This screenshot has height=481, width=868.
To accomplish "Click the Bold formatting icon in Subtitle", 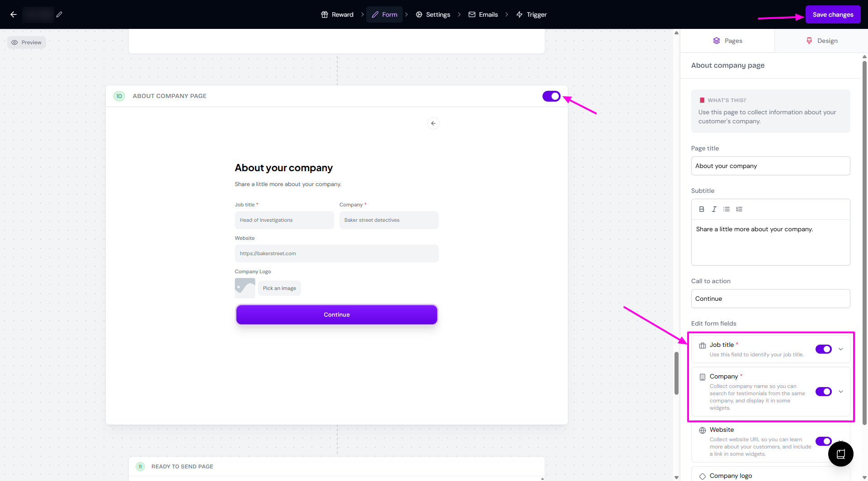I will click(702, 209).
